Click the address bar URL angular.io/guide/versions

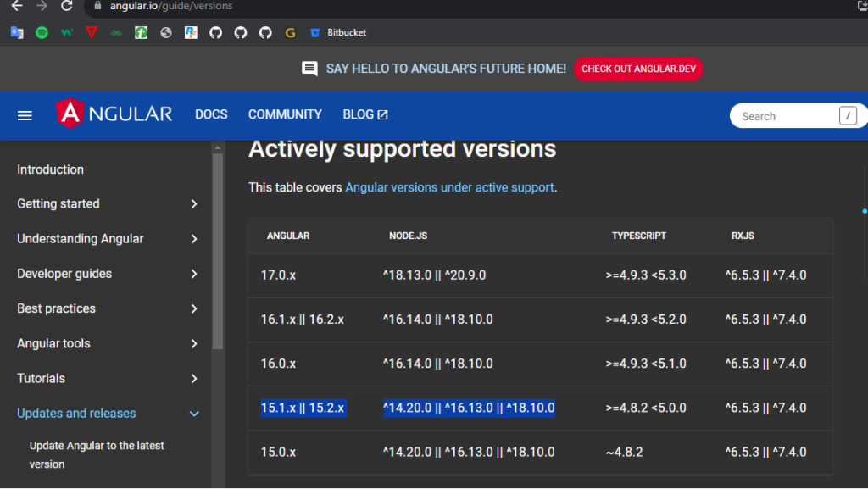click(x=171, y=6)
